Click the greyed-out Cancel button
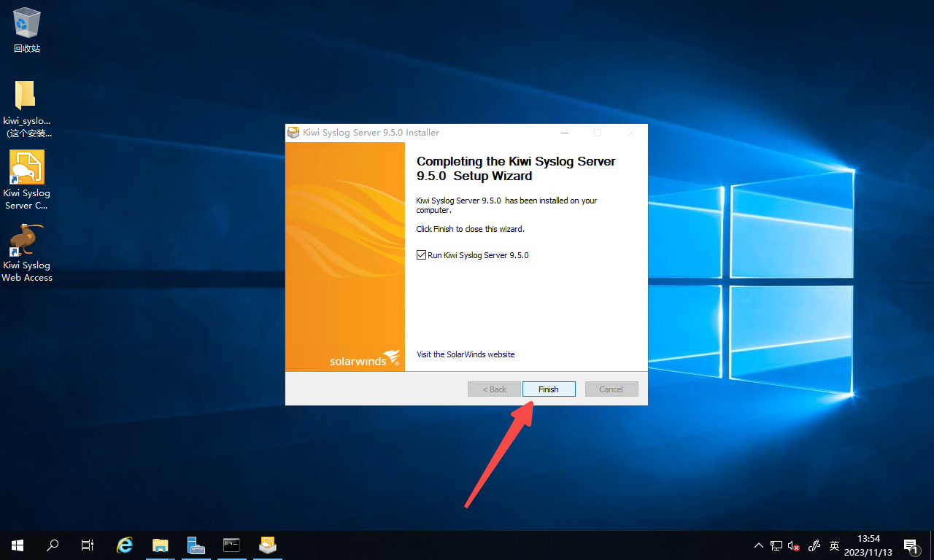Viewport: 934px width, 560px height. pyautogui.click(x=611, y=389)
